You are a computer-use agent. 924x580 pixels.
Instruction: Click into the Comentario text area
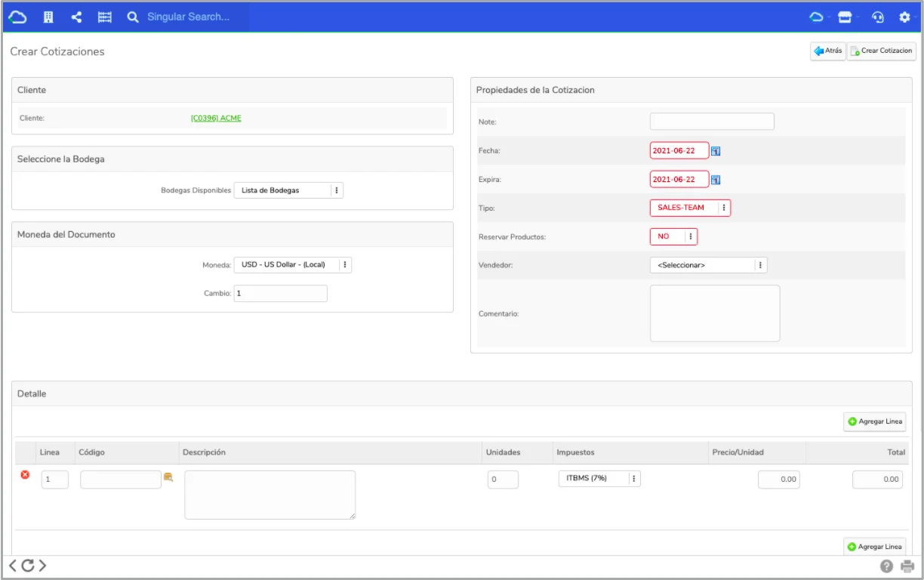tap(715, 313)
